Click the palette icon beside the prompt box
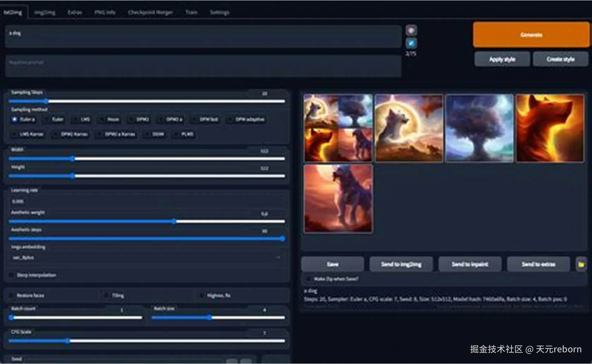This screenshot has width=592, height=364. pos(411,31)
